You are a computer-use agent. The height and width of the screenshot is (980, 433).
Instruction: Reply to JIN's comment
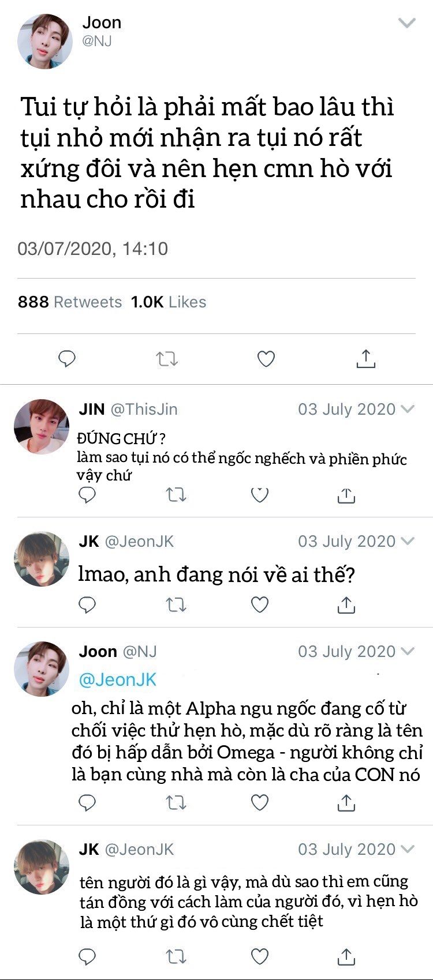pos(87,495)
